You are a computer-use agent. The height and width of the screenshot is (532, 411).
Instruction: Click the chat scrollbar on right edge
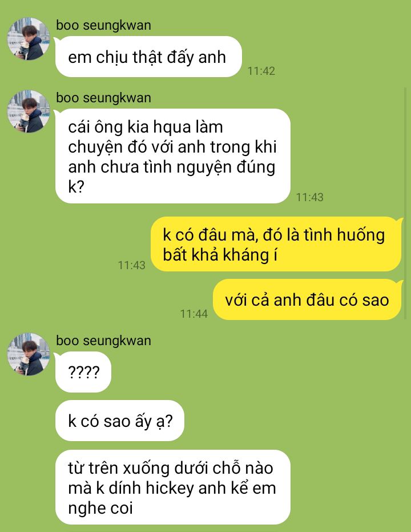(406, 203)
